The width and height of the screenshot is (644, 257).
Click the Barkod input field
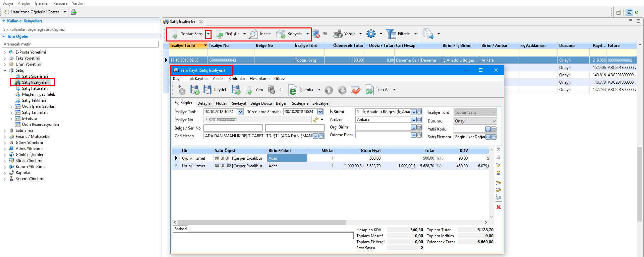(263, 236)
